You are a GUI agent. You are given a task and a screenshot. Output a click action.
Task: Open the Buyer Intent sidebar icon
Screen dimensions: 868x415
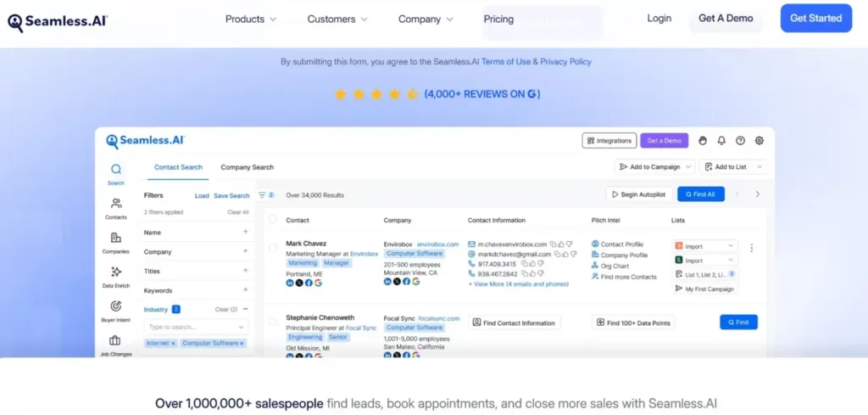(x=115, y=307)
